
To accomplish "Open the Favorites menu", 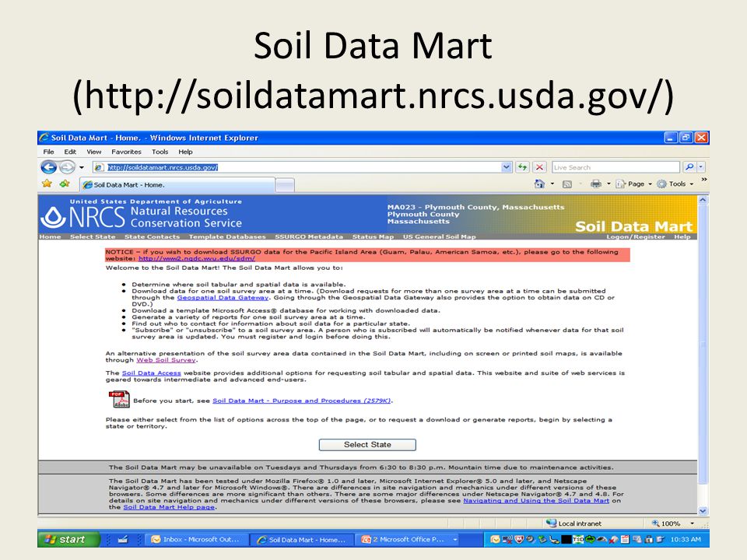I will coord(126,152).
